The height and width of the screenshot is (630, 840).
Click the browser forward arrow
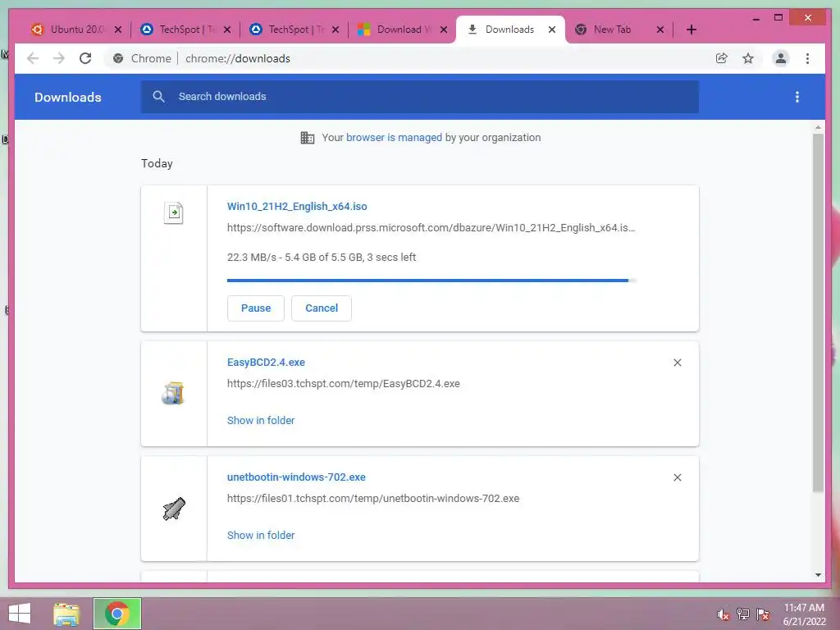pos(59,58)
